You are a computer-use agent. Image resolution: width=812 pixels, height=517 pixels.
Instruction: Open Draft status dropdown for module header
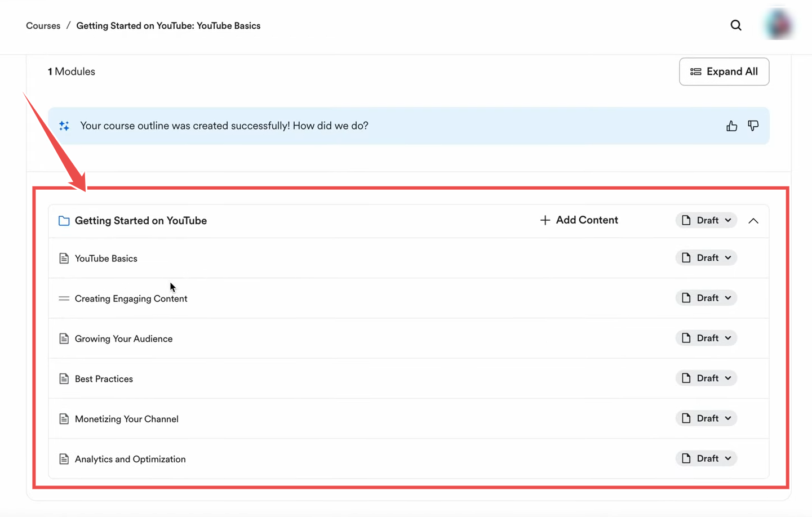(706, 220)
